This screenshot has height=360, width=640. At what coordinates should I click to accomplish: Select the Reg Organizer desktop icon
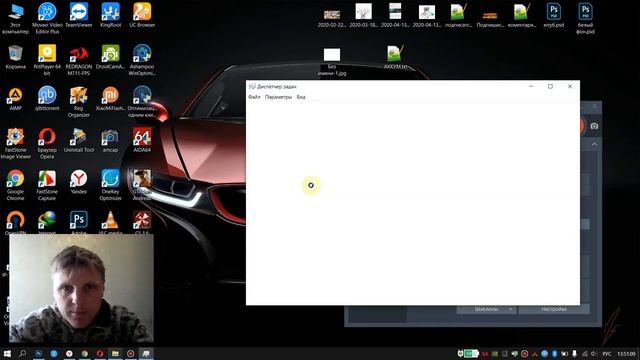[79, 102]
